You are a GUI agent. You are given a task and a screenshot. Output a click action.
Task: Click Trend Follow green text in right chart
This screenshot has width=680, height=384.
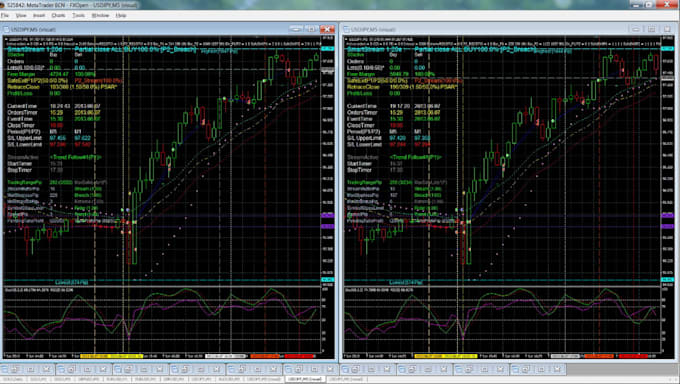[x=415, y=157]
